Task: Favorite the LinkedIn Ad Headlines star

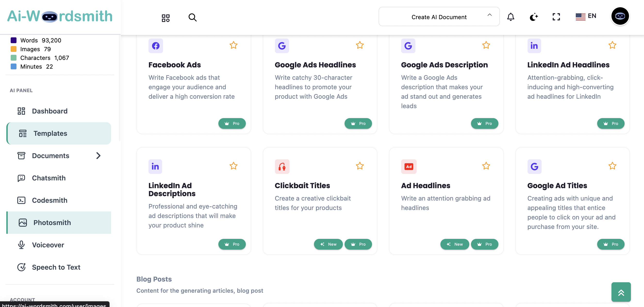Action: point(612,45)
